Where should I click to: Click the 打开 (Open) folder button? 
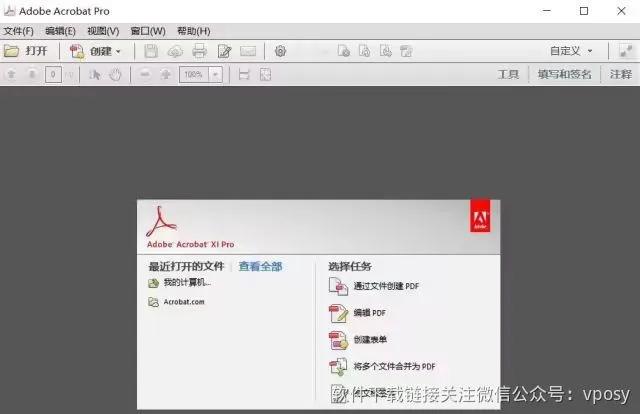(x=25, y=51)
